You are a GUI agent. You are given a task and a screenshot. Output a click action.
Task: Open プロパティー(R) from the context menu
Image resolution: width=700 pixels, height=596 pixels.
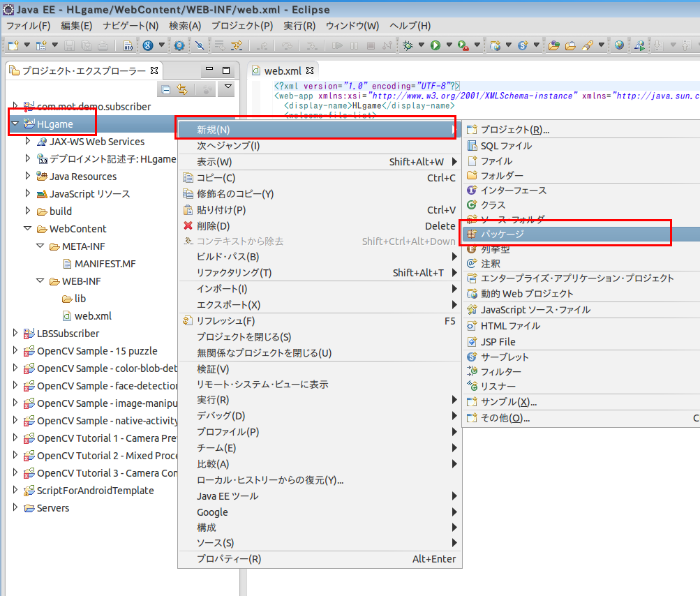pyautogui.click(x=319, y=559)
